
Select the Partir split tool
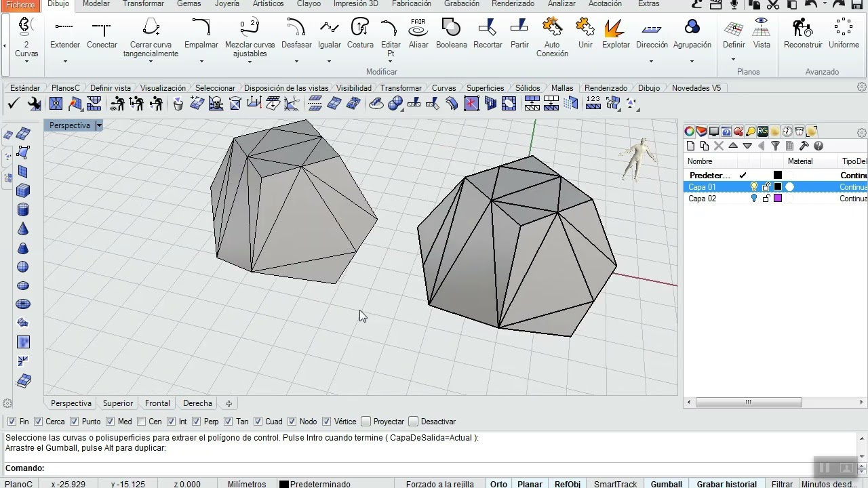coord(519,34)
